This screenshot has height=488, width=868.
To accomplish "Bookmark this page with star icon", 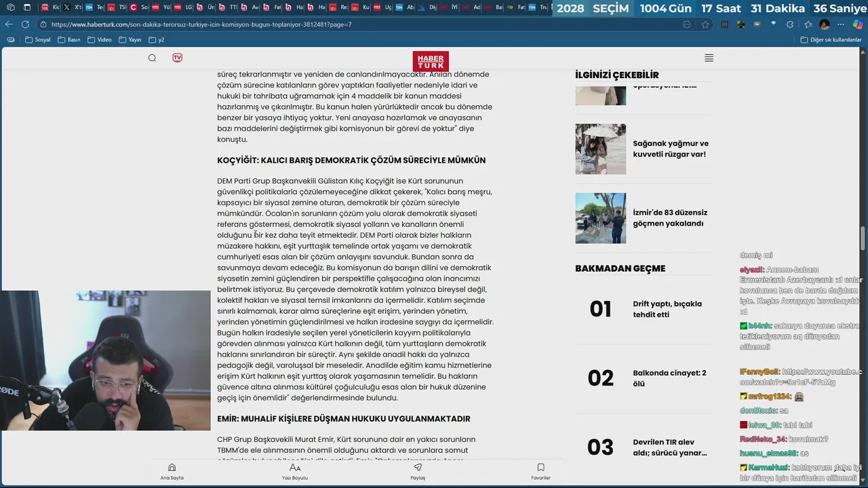I will (x=705, y=24).
